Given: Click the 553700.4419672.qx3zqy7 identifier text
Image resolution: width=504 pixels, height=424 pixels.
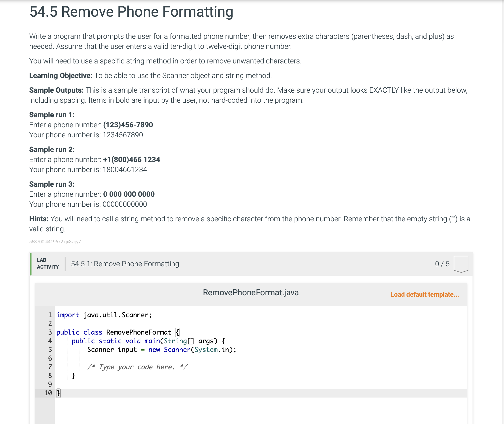Looking at the screenshot, I should coord(55,242).
